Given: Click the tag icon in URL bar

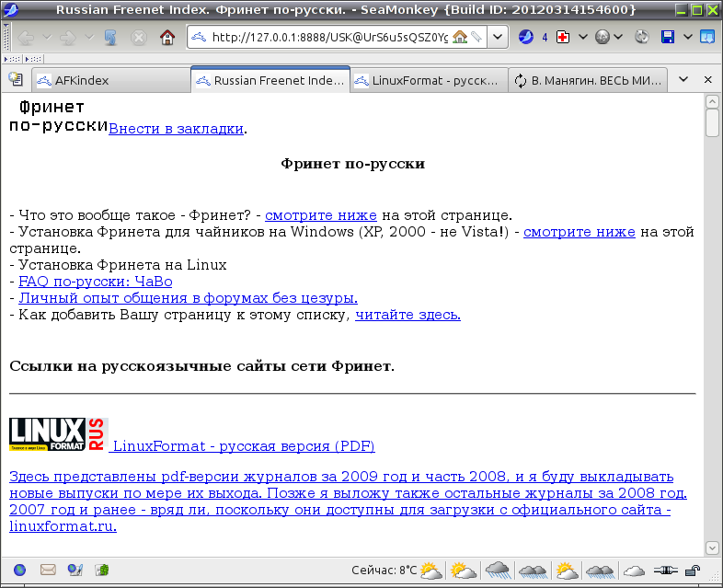Looking at the screenshot, I should [x=476, y=37].
